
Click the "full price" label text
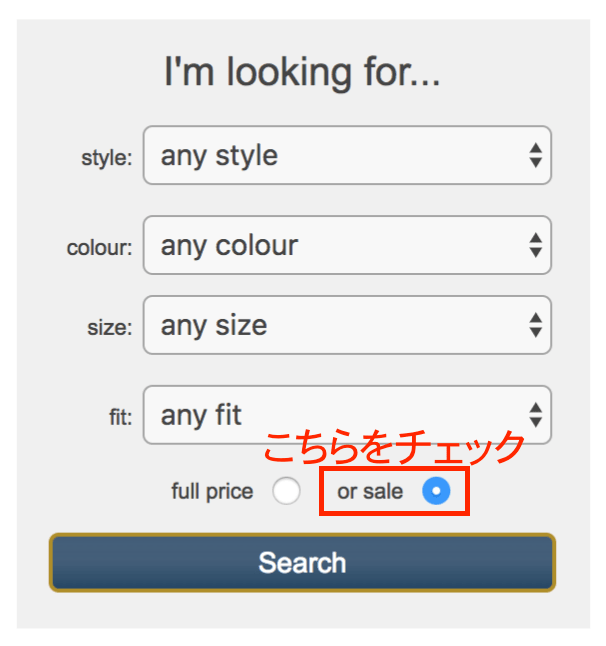click(212, 491)
